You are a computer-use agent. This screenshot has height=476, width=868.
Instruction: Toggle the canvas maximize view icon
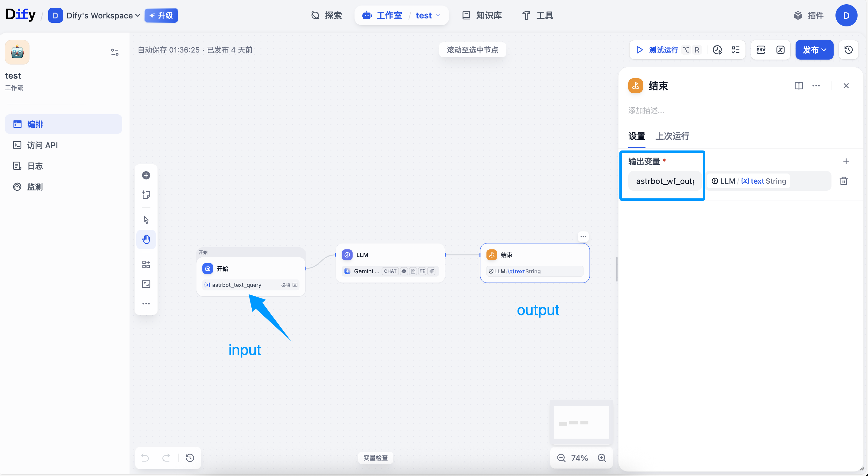pyautogui.click(x=146, y=284)
